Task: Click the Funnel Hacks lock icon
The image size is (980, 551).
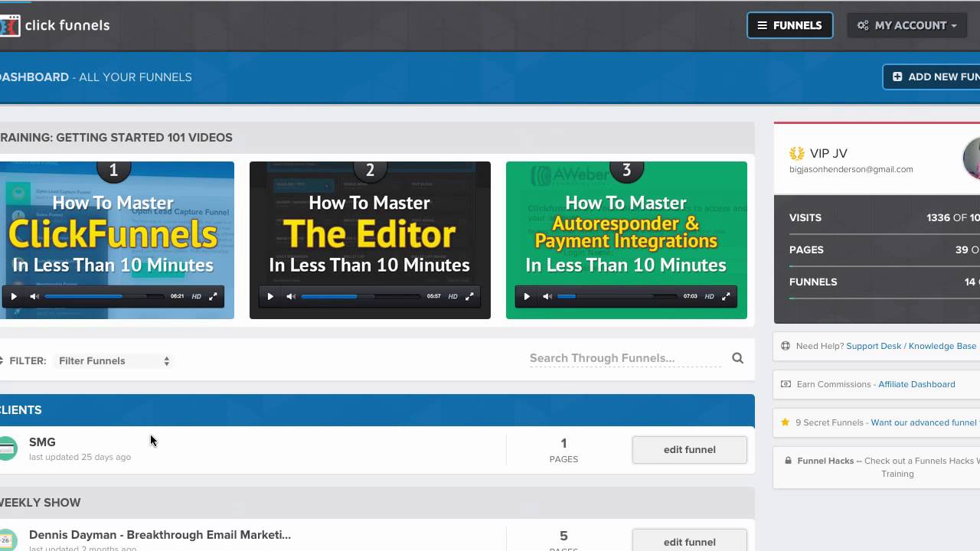Action: point(789,461)
